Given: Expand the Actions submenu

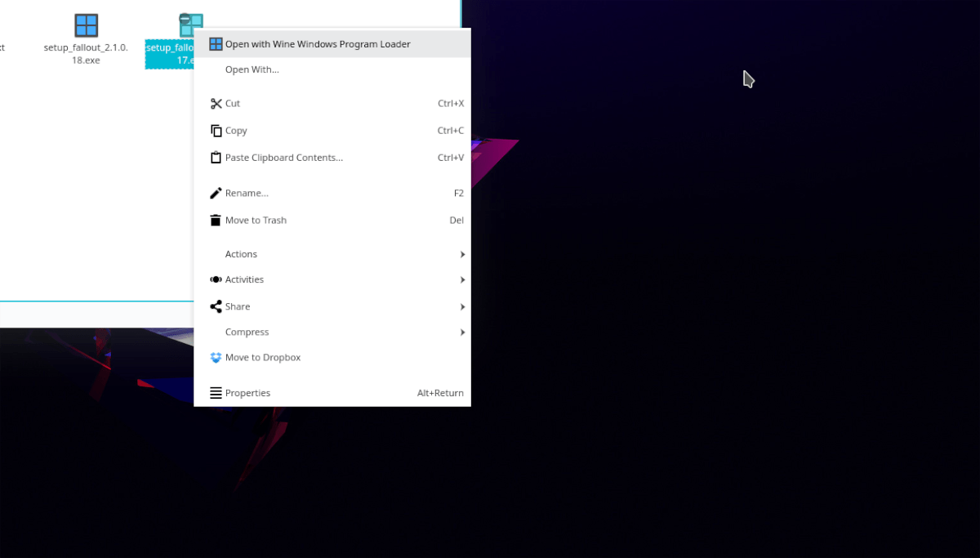Looking at the screenshot, I should (332, 254).
